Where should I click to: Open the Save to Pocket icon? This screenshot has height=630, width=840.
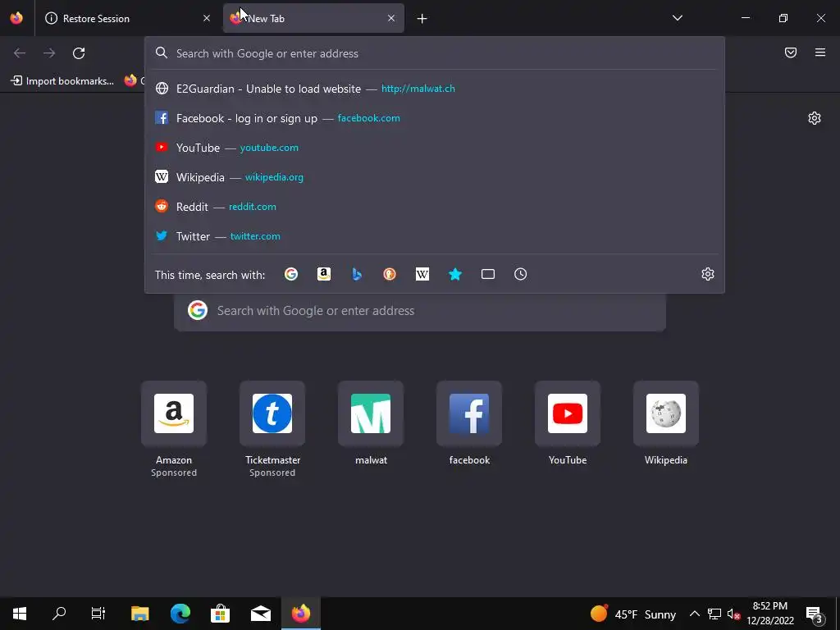[x=791, y=52]
